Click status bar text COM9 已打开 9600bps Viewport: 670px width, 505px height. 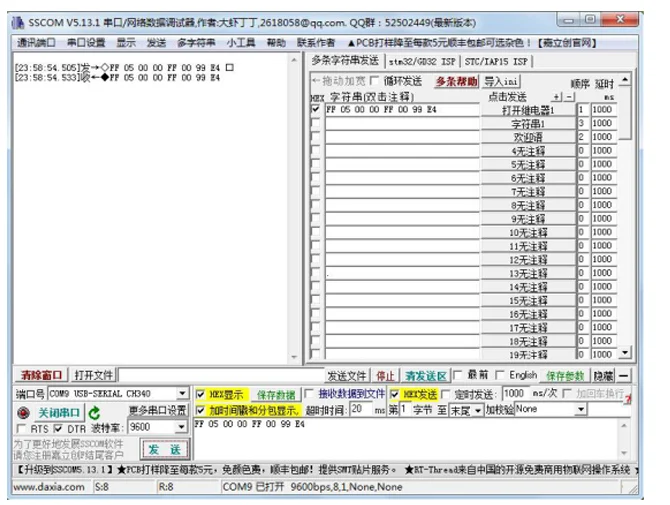coord(312,487)
